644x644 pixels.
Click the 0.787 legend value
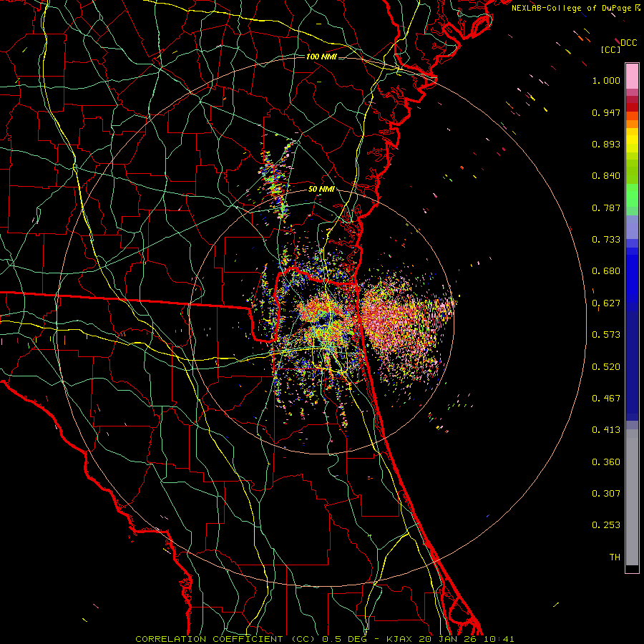point(606,208)
